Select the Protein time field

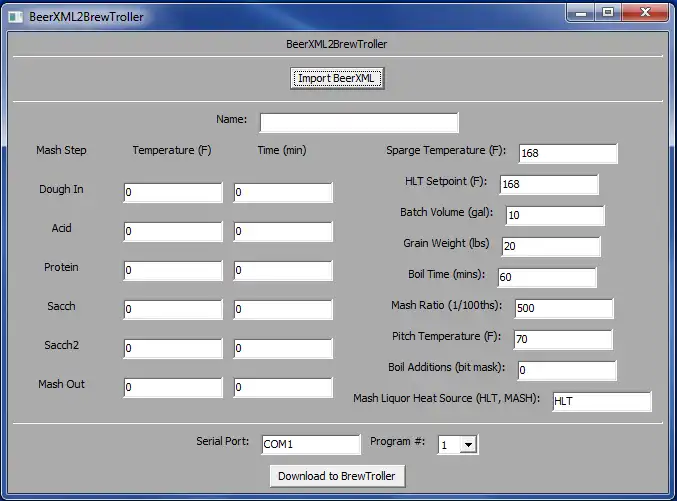tap(283, 270)
